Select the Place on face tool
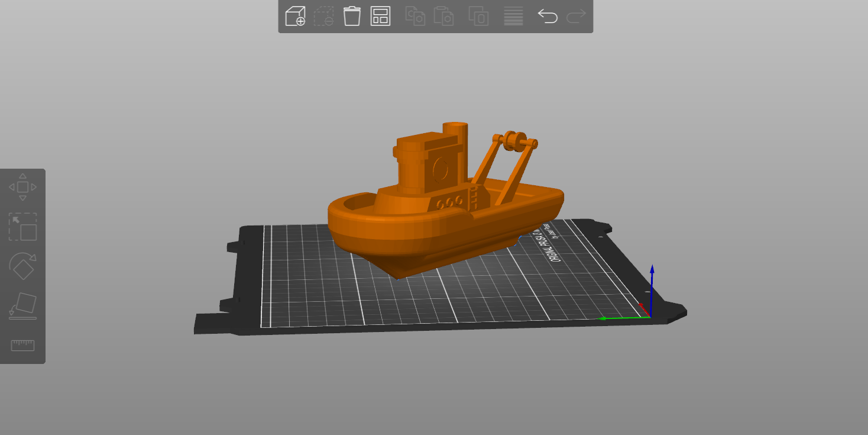868x435 pixels. pyautogui.click(x=22, y=306)
